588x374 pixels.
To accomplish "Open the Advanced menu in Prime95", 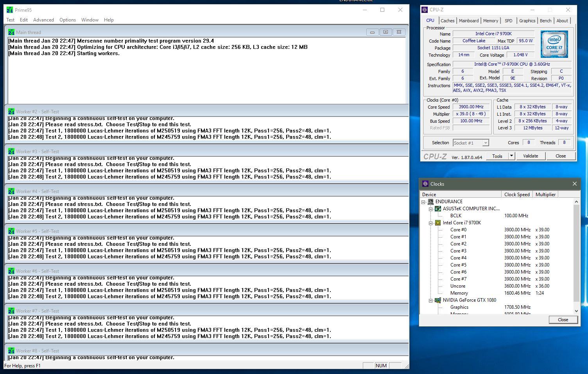I will [x=43, y=20].
